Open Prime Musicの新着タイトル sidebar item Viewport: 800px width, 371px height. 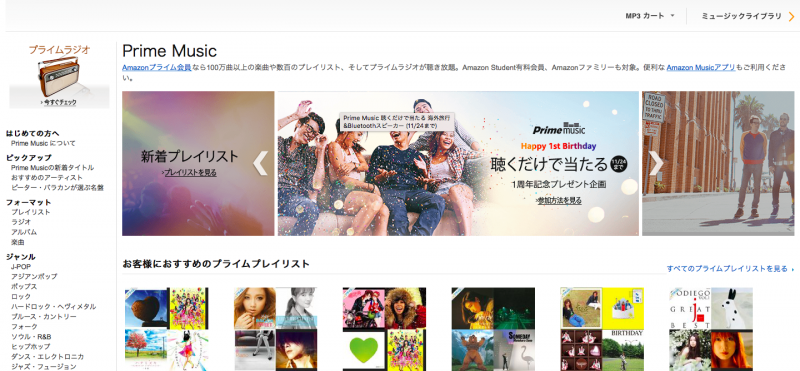coord(53,167)
